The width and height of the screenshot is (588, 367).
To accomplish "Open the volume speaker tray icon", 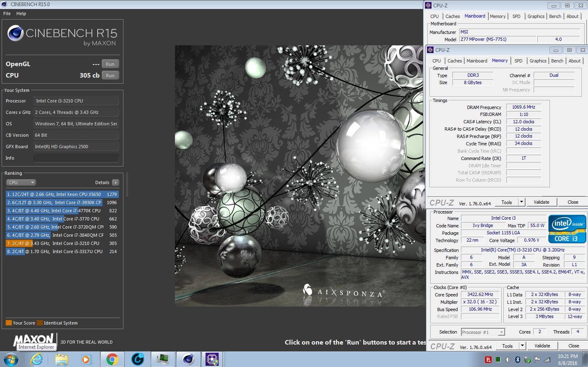I will 508,360.
